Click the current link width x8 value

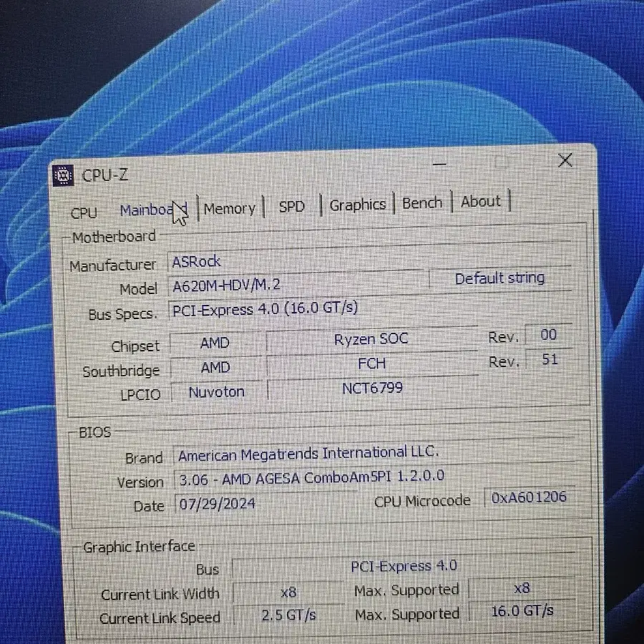(x=288, y=592)
